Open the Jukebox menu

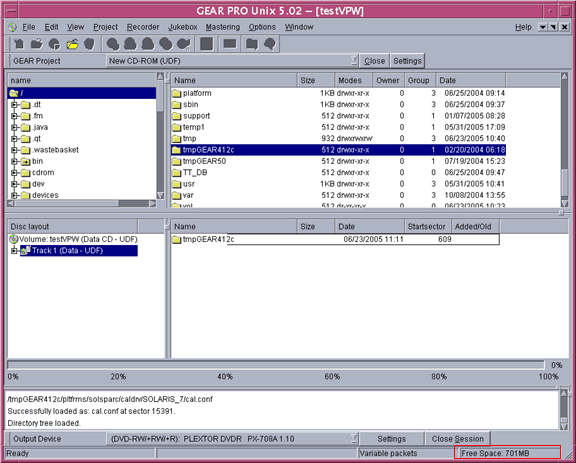click(x=183, y=27)
